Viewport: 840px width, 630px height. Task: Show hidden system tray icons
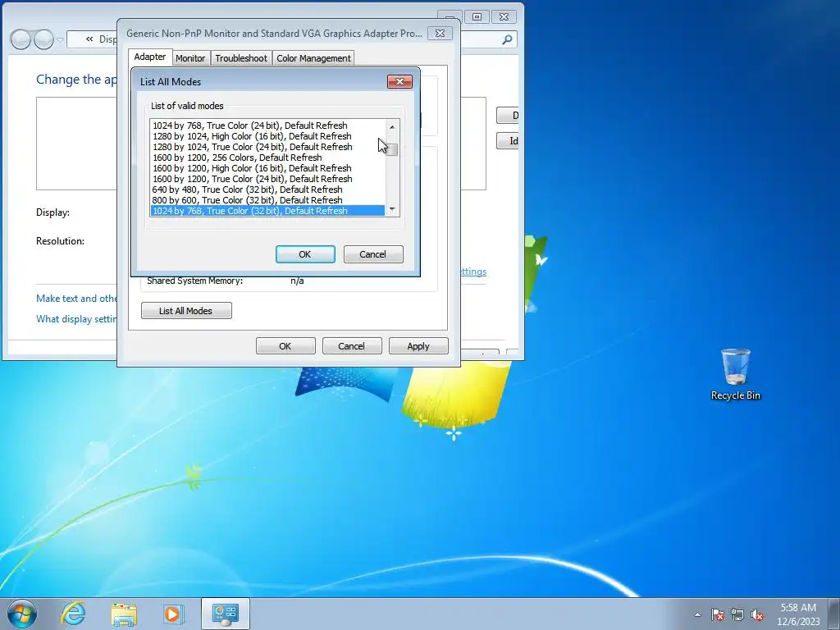[697, 614]
